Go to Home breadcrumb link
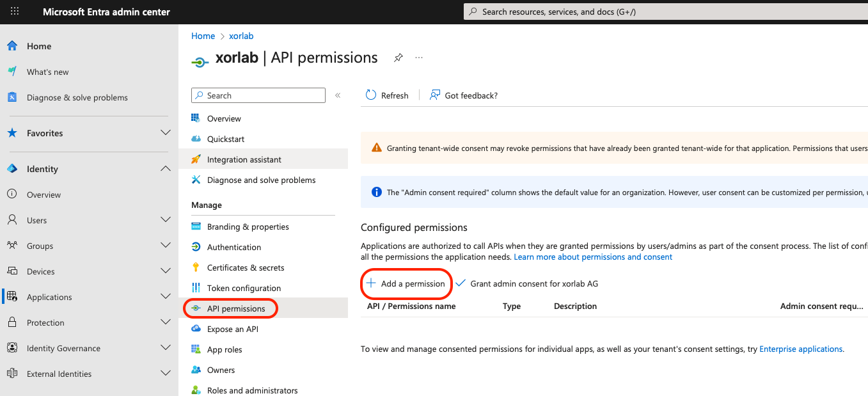Screen dimensions: 868x396 point(203,36)
